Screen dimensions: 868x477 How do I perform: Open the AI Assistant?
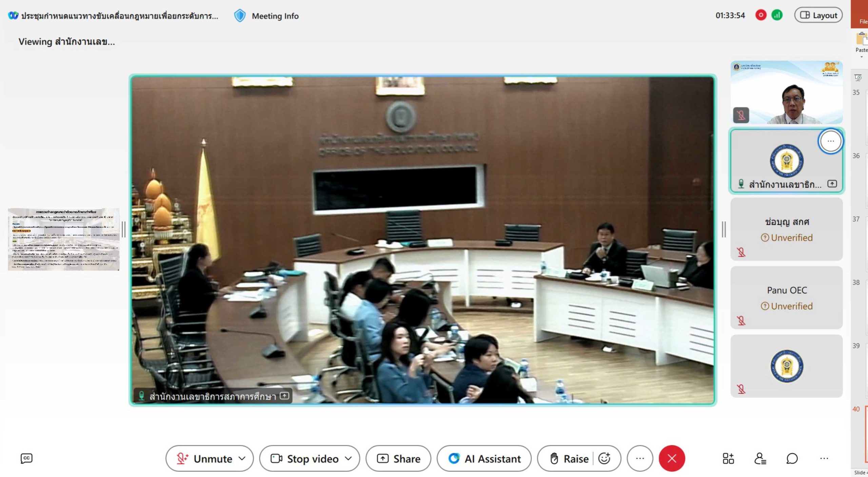[484, 458]
